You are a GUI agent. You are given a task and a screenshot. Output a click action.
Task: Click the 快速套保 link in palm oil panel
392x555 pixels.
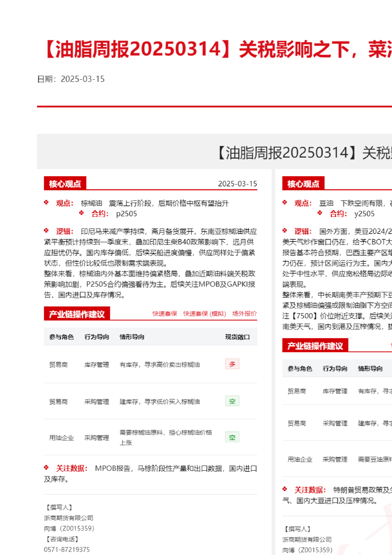point(165,314)
